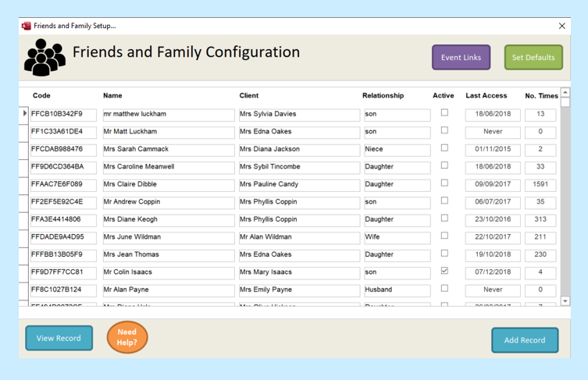This screenshot has width=588, height=380.
Task: Click the No. Times field 230
Action: [x=540, y=256]
